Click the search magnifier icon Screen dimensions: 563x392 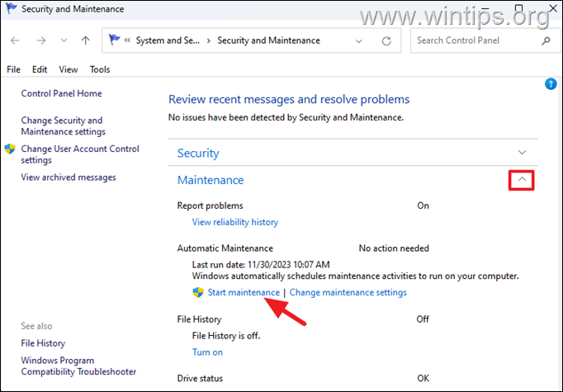click(546, 40)
